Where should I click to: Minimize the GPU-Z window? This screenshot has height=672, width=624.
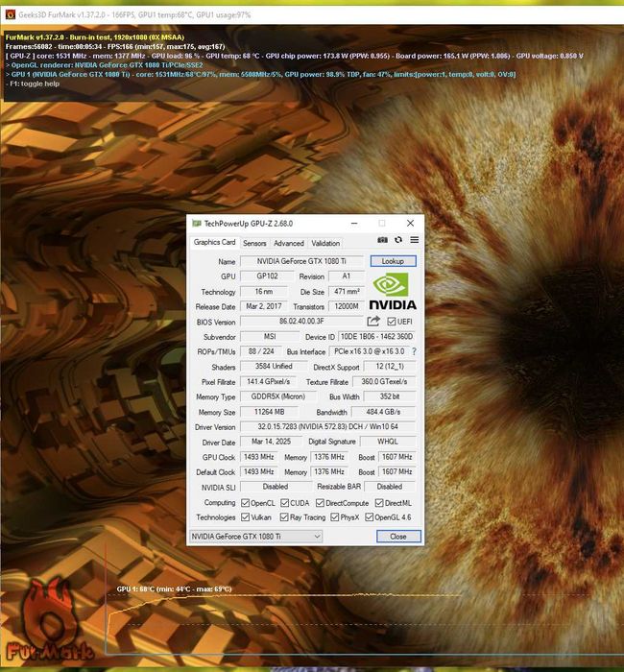[354, 224]
